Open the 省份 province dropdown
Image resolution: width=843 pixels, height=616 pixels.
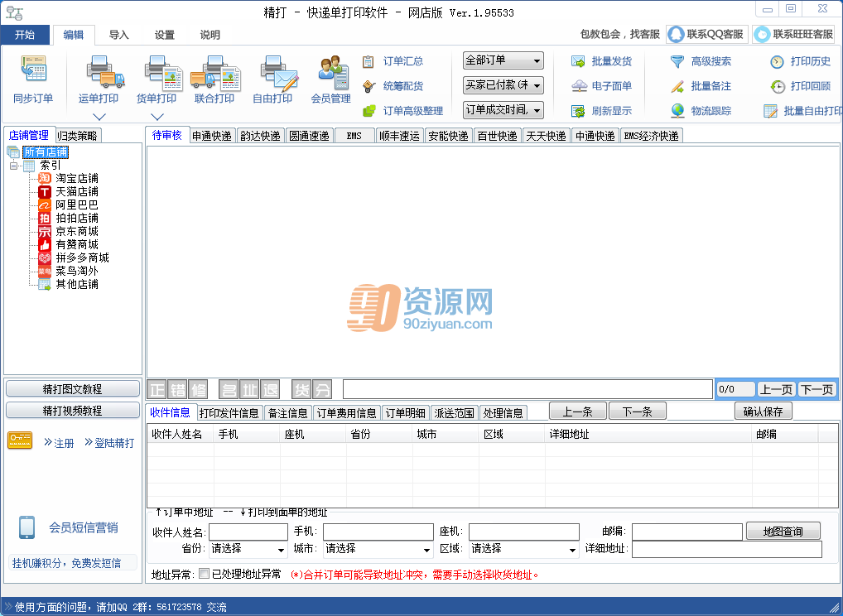point(248,549)
